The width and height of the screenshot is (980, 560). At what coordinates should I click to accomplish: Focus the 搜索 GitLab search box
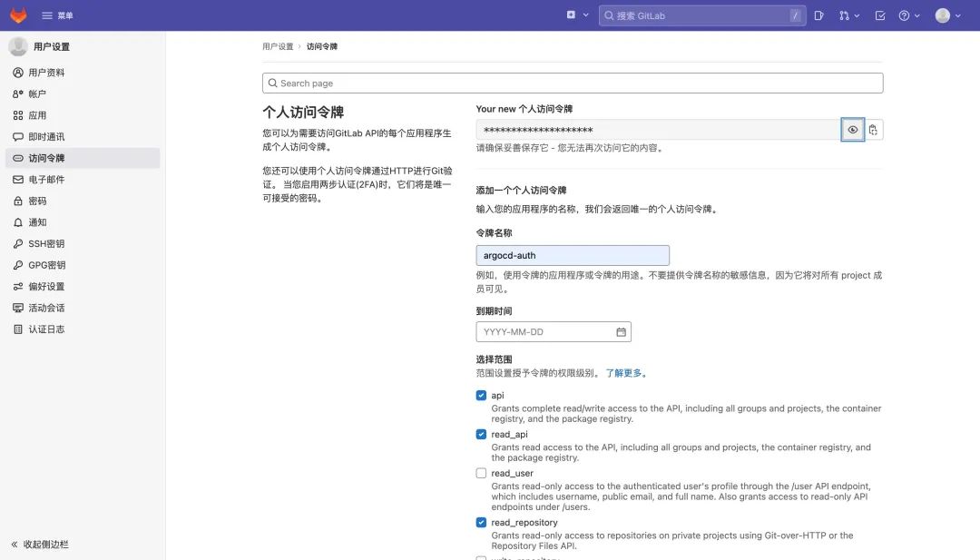tap(701, 15)
